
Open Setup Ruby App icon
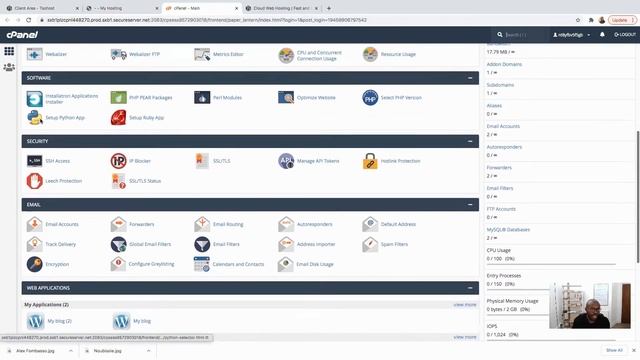(118, 118)
